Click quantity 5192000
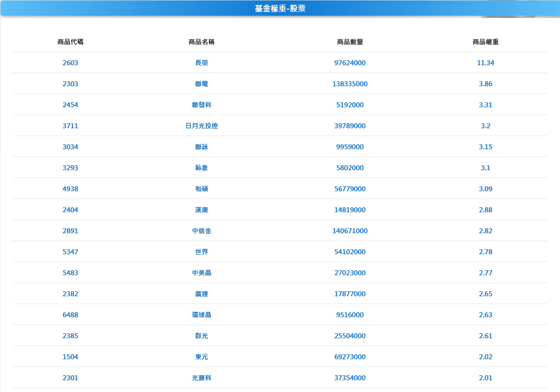 pos(350,105)
